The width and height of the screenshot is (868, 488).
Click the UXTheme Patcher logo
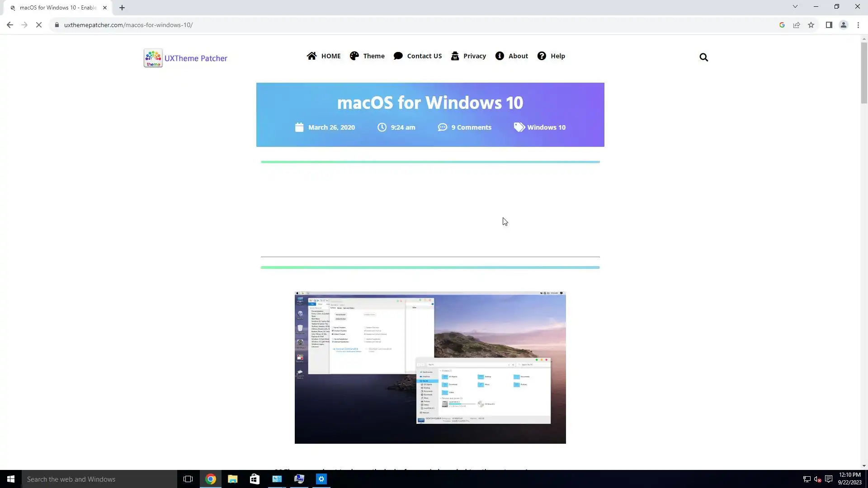click(185, 58)
